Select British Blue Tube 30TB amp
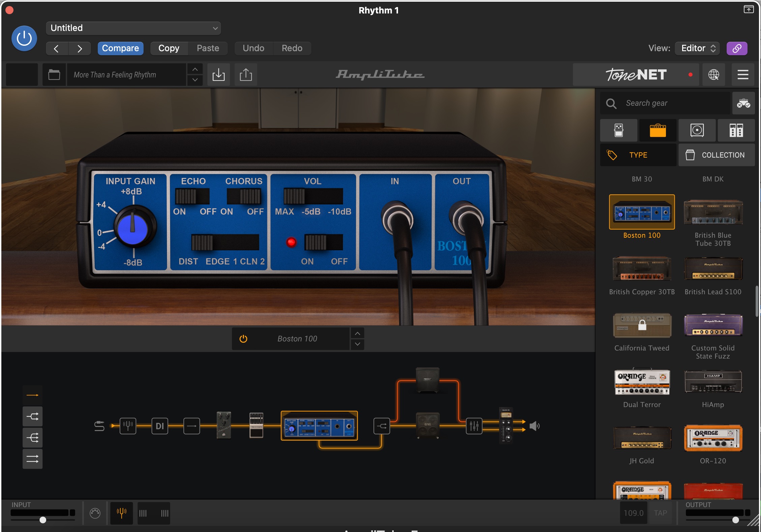The image size is (761, 532). point(713,212)
